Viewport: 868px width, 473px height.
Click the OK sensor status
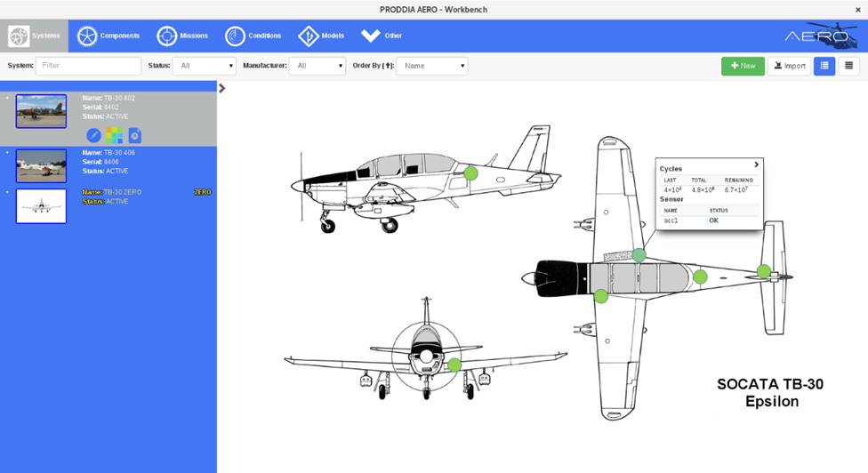(x=714, y=220)
